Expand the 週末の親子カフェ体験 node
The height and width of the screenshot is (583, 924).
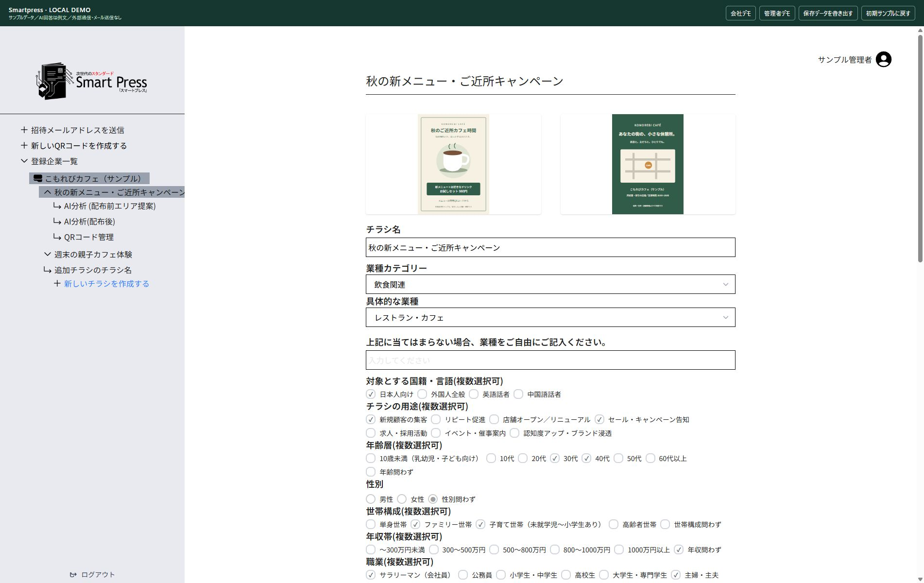point(47,254)
